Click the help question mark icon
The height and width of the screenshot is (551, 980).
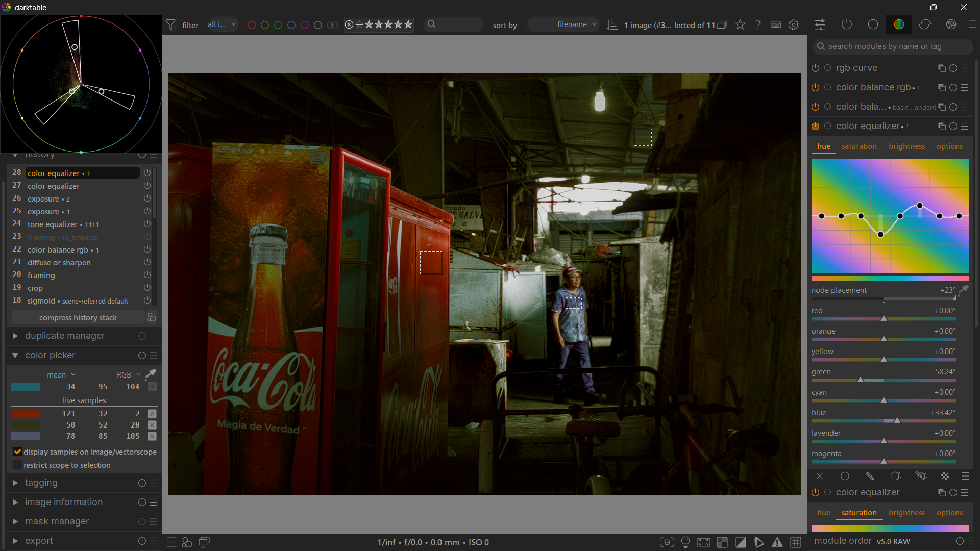click(x=758, y=24)
